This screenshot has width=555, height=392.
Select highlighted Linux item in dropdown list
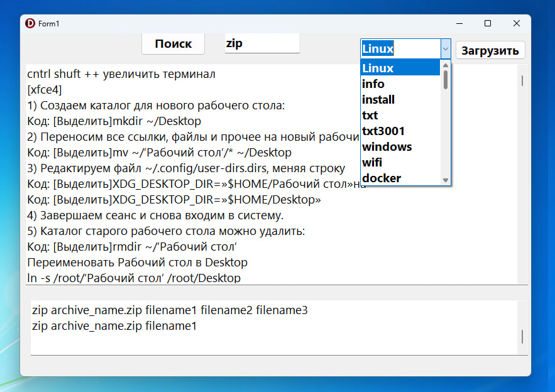(x=400, y=68)
